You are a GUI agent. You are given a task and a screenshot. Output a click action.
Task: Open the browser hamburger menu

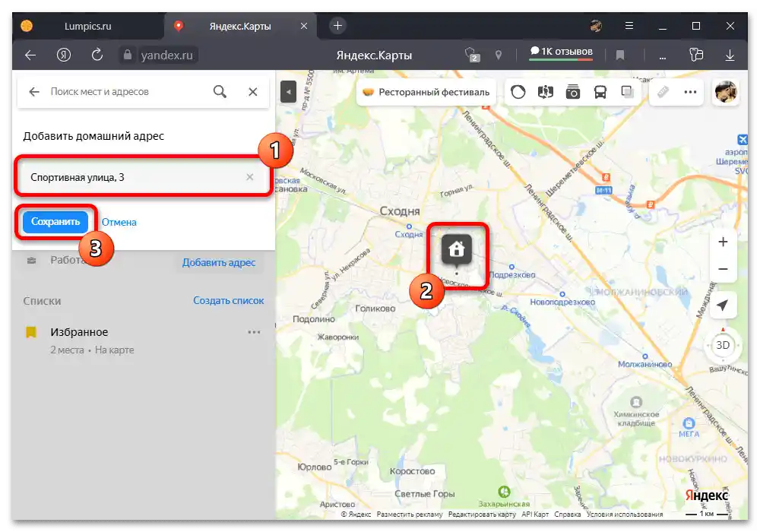[x=629, y=26]
